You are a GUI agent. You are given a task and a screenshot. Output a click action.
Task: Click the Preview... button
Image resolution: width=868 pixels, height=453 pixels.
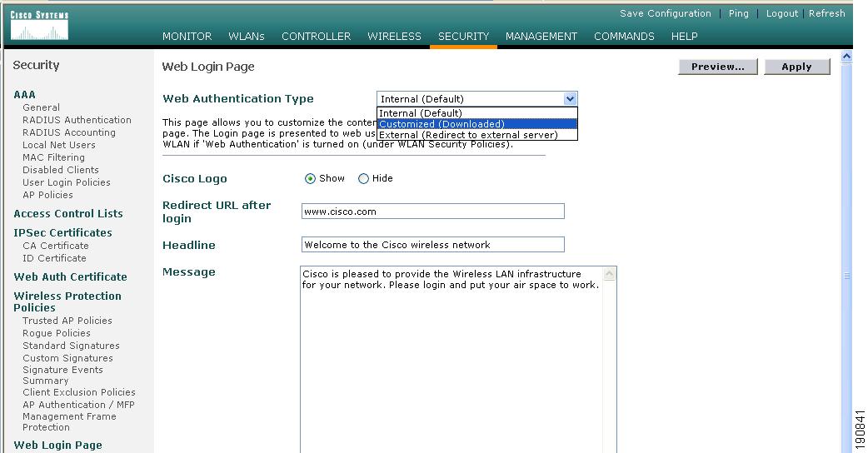[x=718, y=67]
